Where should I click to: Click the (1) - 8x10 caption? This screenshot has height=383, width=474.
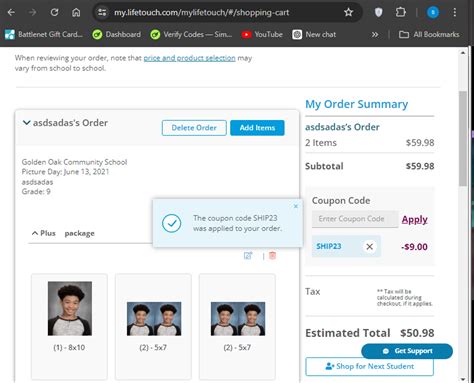(x=69, y=348)
